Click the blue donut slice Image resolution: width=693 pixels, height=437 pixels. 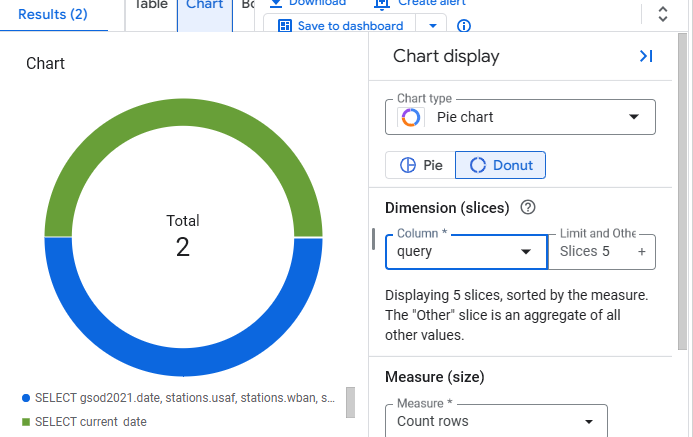click(183, 362)
